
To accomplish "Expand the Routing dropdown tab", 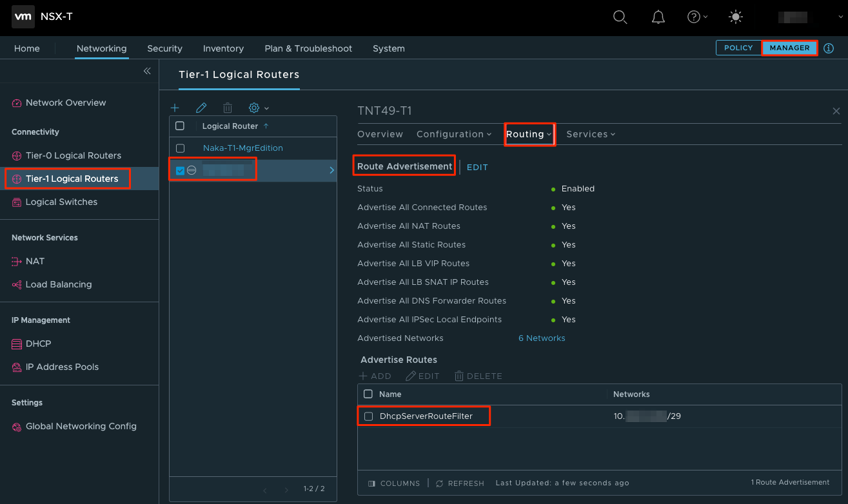I will 529,134.
